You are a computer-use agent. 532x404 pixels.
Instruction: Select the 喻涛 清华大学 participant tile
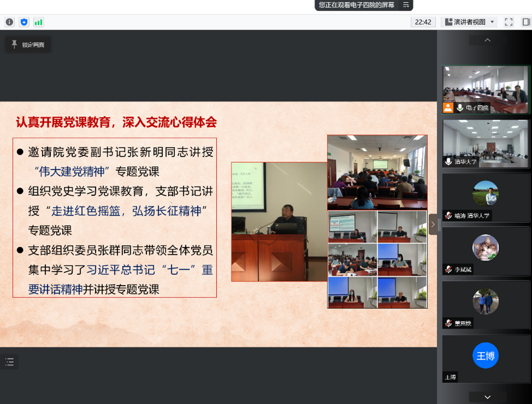point(486,197)
